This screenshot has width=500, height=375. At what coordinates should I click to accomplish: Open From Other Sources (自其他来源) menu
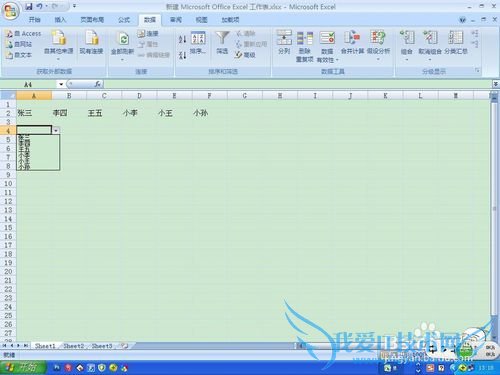[x=59, y=46]
